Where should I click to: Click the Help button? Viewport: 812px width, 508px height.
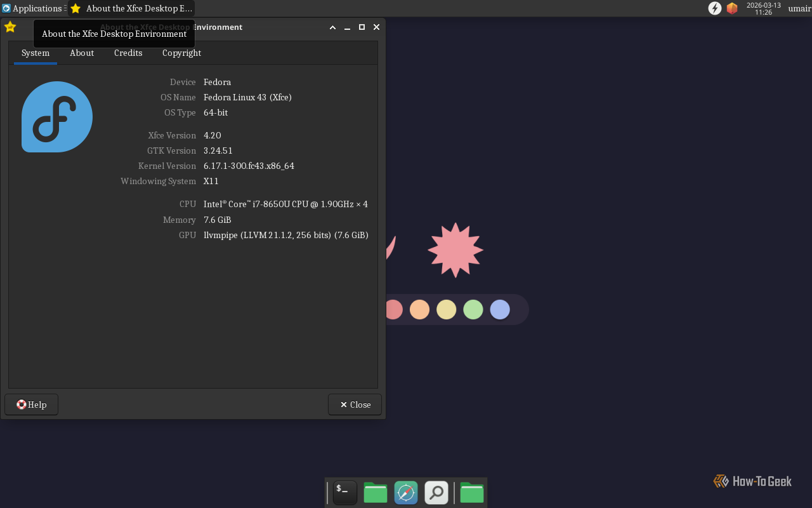click(32, 404)
